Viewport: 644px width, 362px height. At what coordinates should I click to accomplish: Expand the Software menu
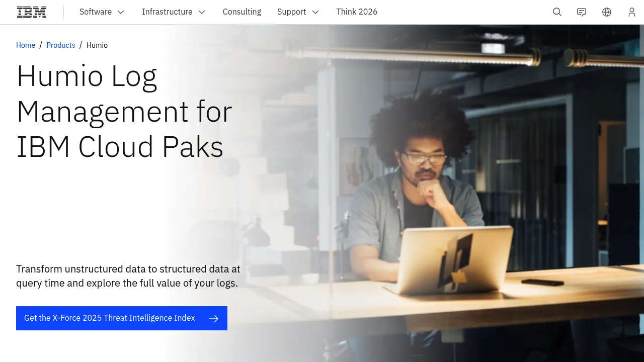pos(102,12)
